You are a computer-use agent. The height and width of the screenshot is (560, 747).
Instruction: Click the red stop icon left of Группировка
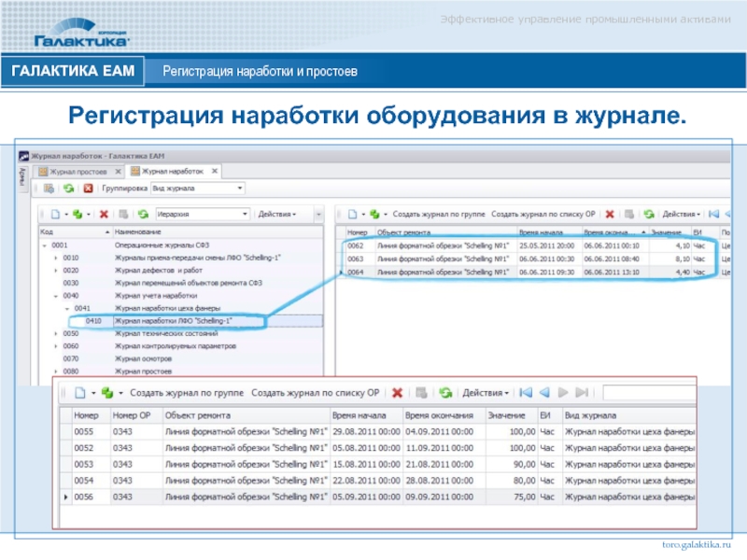click(88, 189)
